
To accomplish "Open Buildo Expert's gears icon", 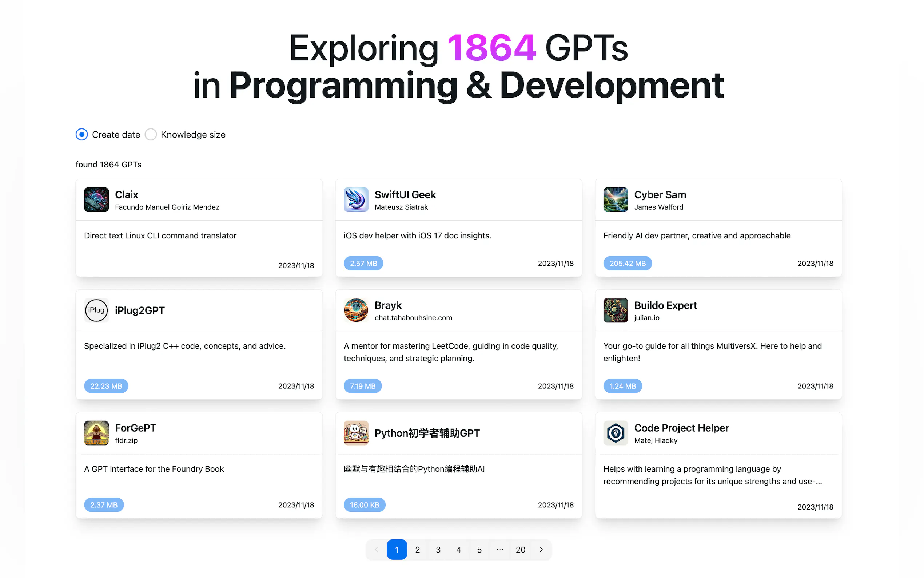I will click(616, 310).
